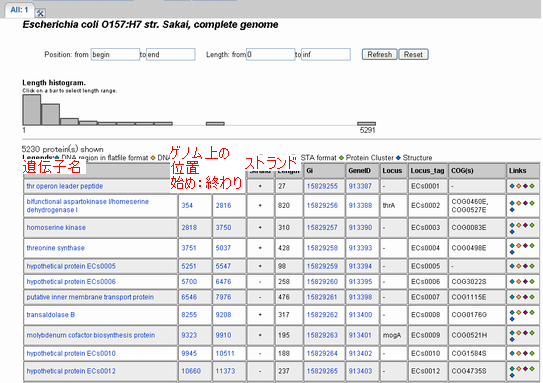Click end position 6476 link
The image size is (543, 383).
223,282
